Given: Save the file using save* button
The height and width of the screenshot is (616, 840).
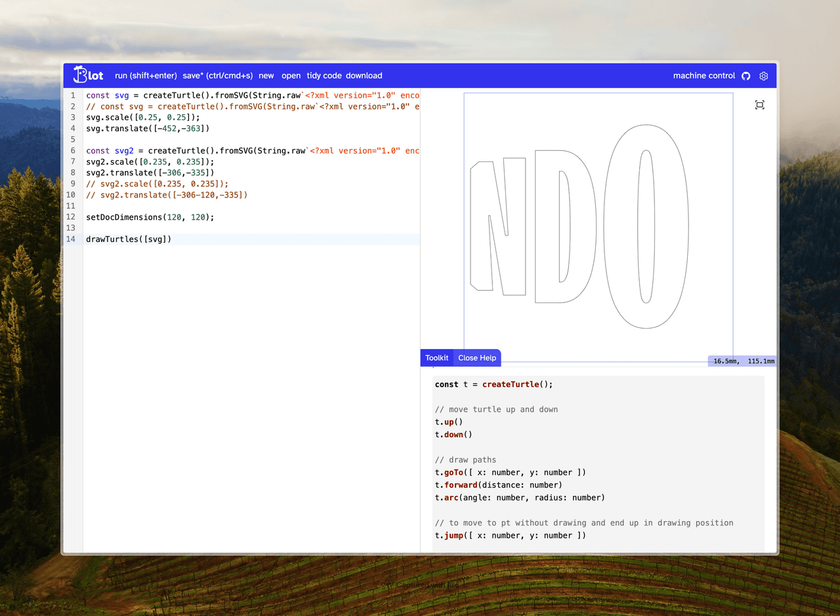Looking at the screenshot, I should [217, 75].
